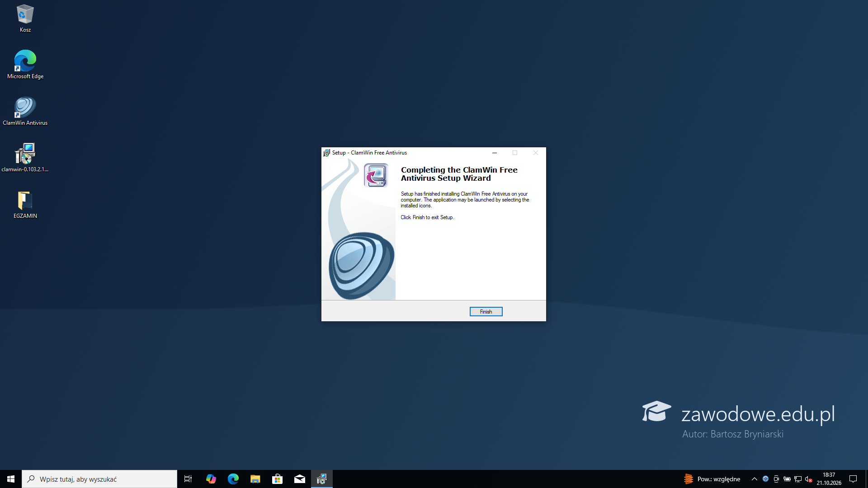868x488 pixels.
Task: Open the Windows Start menu
Action: click(11, 479)
